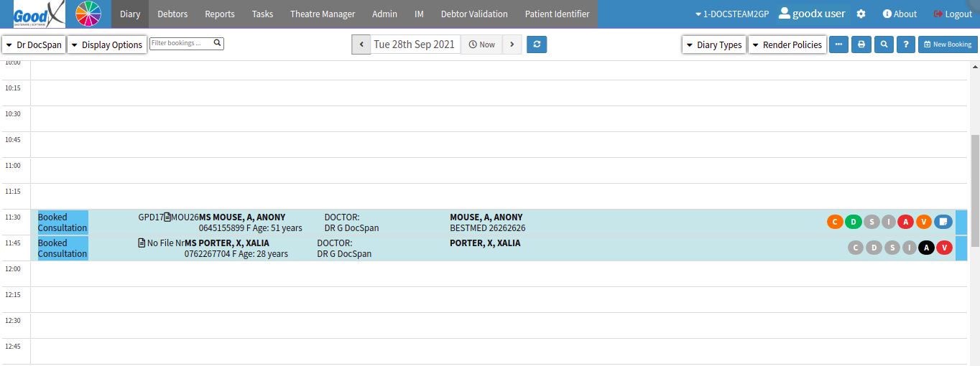Image resolution: width=980 pixels, height=366 pixels.
Task: Open the Display Options dropdown
Action: coord(106,44)
